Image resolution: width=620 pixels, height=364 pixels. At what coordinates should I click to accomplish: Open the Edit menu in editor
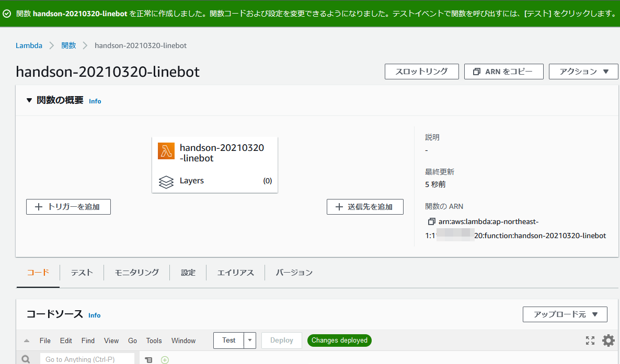[66, 340]
